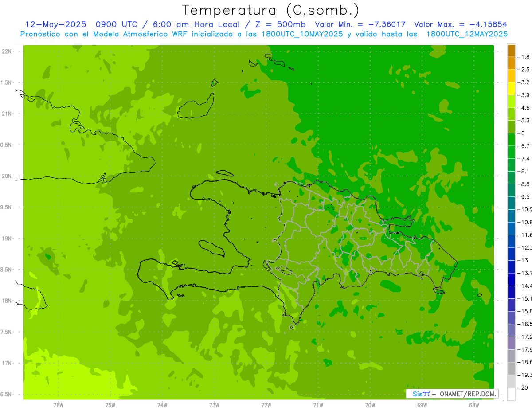This screenshot has width=532, height=411.
Task: Click the 70W longitude label
Action: (370, 405)
